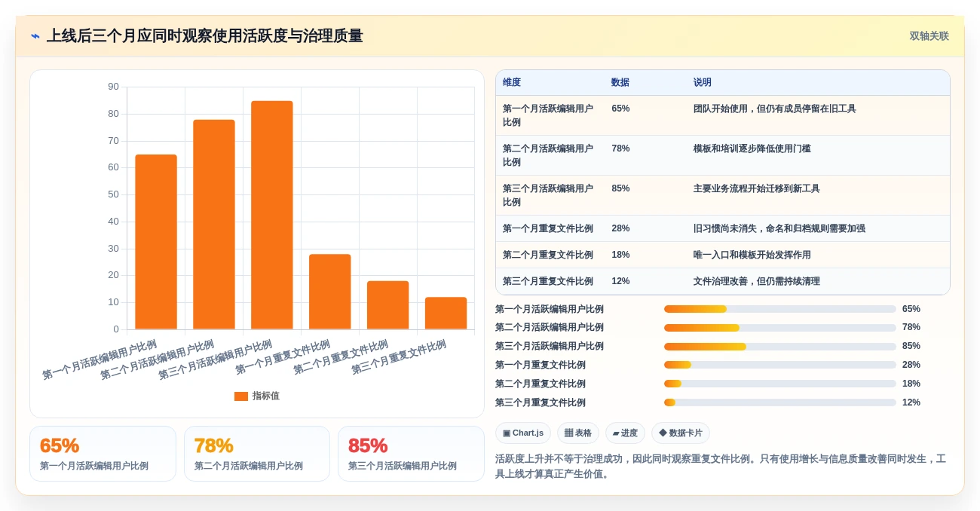Select the 数据卡片 chip
This screenshot has height=511, width=980.
pos(681,433)
